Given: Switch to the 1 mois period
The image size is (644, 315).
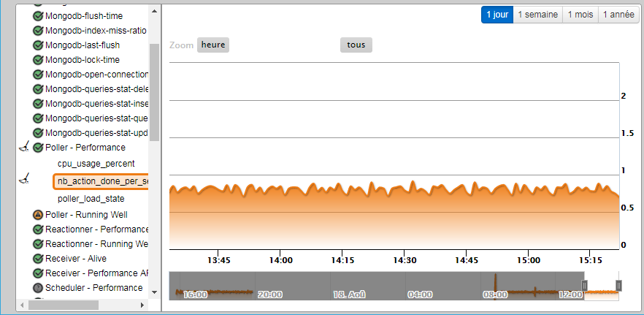Looking at the screenshot, I should (x=580, y=15).
